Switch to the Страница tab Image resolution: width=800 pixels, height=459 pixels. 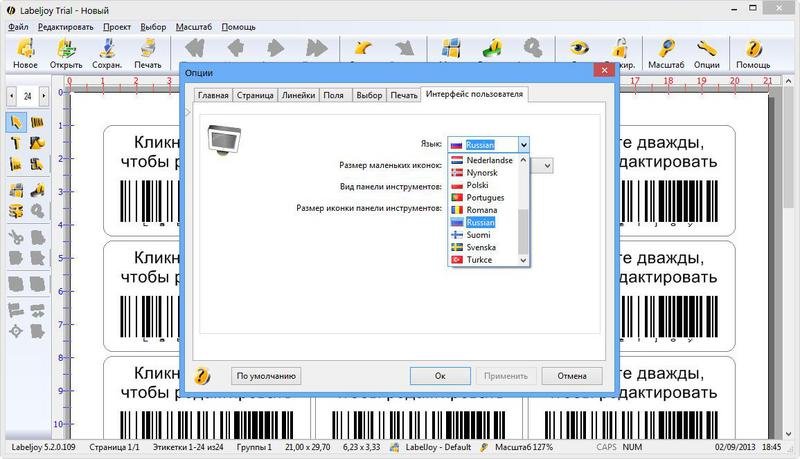click(255, 95)
